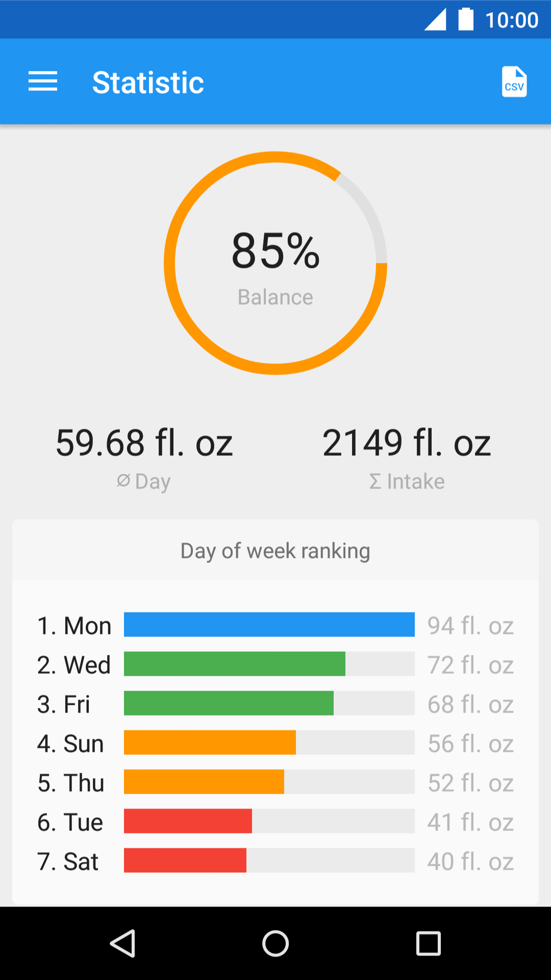Tap the signal strength icon

[x=435, y=20]
